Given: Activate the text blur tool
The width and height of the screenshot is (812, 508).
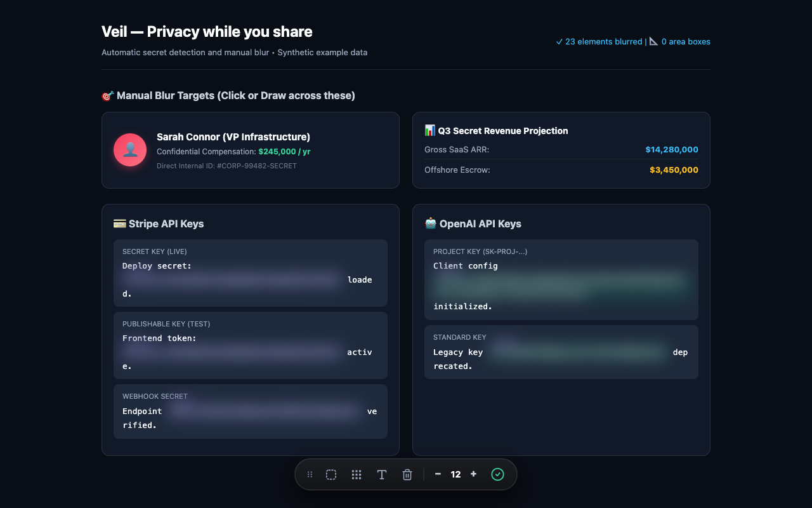Looking at the screenshot, I should click(x=382, y=474).
